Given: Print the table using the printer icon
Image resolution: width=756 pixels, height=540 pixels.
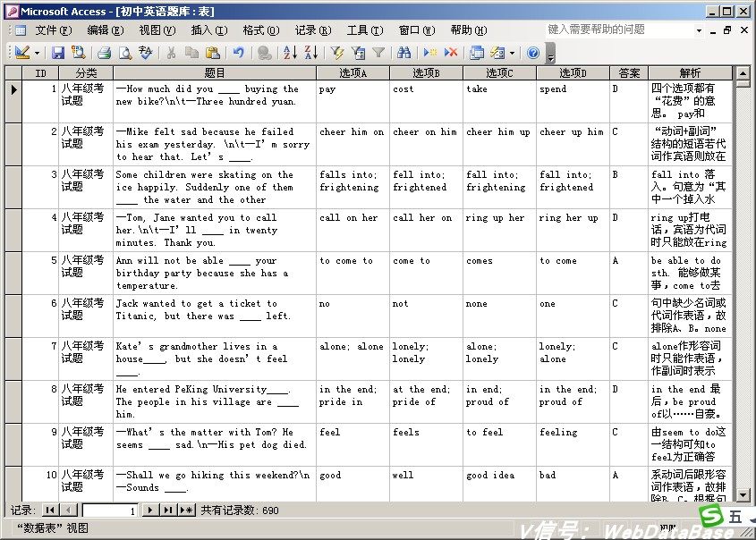Looking at the screenshot, I should click(x=104, y=53).
